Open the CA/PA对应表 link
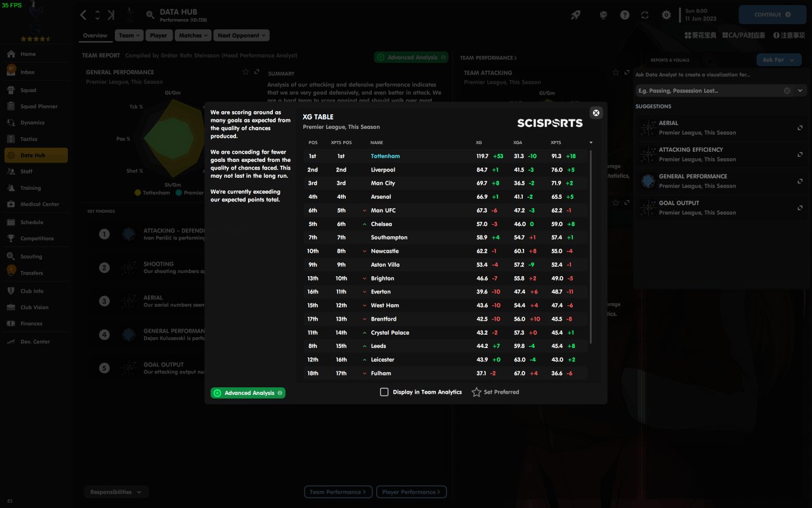Image resolution: width=812 pixels, height=508 pixels. (744, 36)
